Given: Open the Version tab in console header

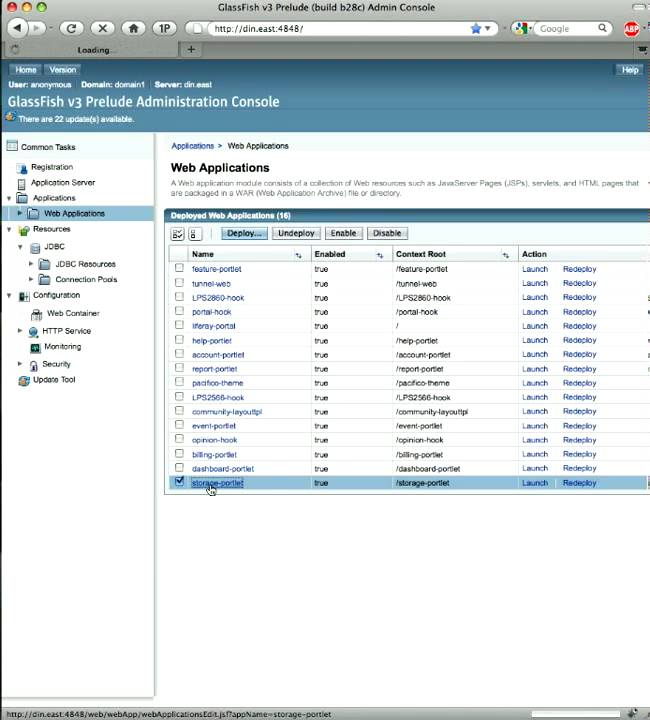Looking at the screenshot, I should [x=63, y=70].
